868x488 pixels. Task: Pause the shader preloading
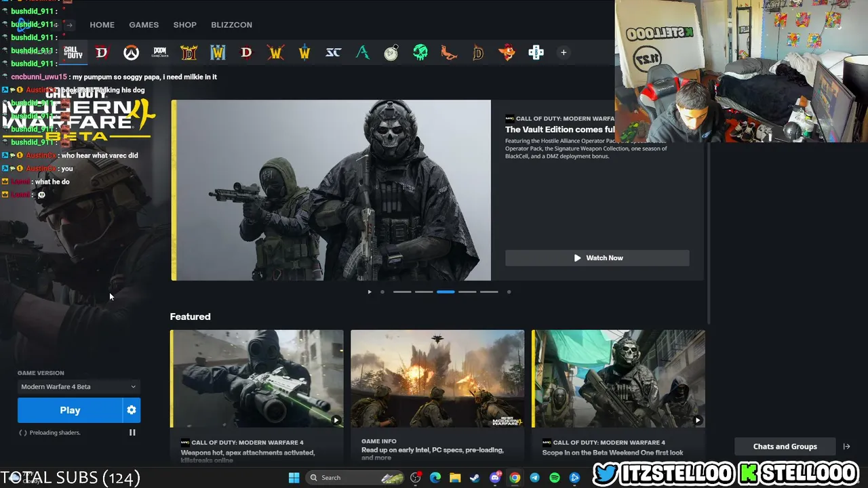tap(132, 432)
